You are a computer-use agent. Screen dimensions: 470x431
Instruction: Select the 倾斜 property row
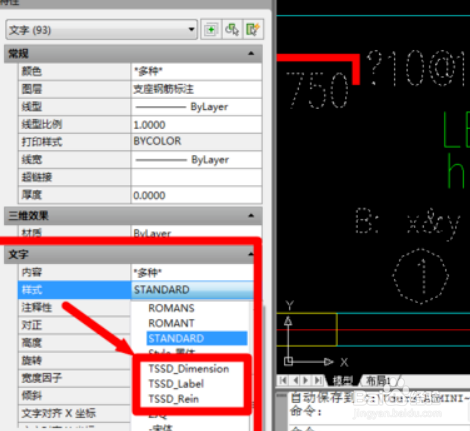(x=74, y=396)
